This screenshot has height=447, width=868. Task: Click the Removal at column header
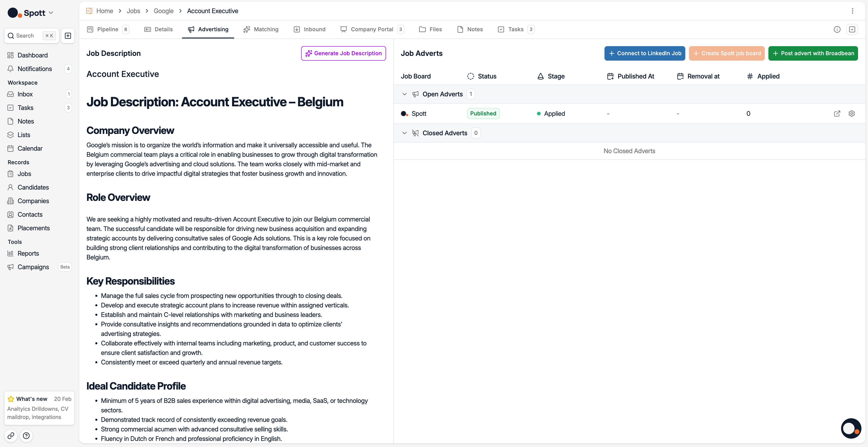[x=698, y=76]
